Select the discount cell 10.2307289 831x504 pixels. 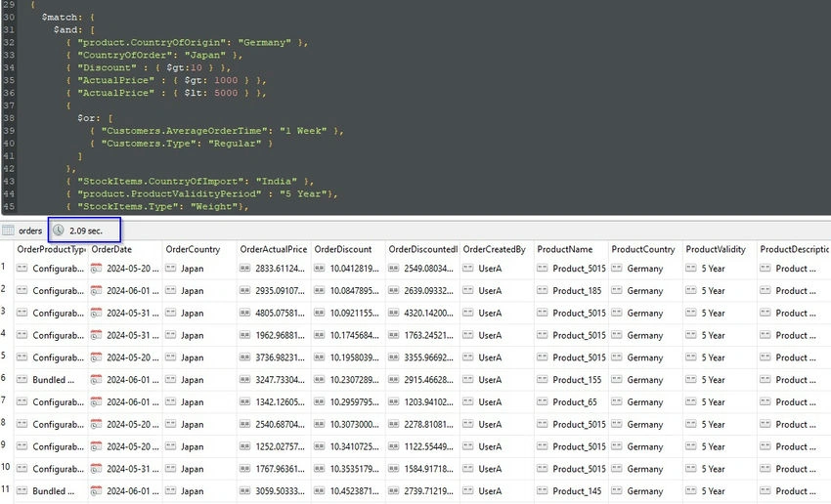click(348, 380)
